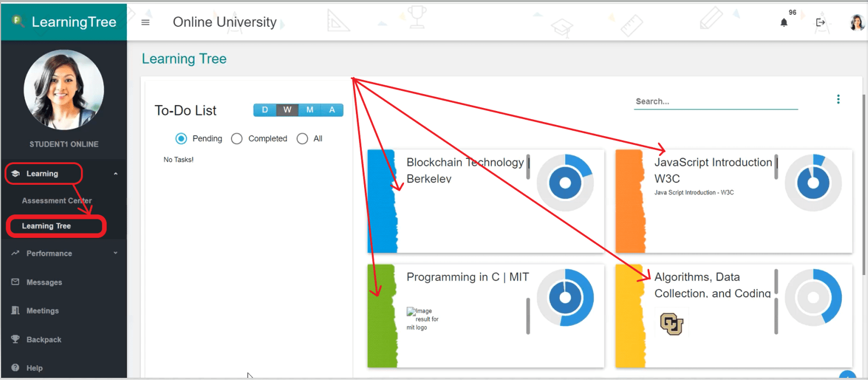Open Learning Tree in sidebar
868x380 pixels.
coord(46,226)
